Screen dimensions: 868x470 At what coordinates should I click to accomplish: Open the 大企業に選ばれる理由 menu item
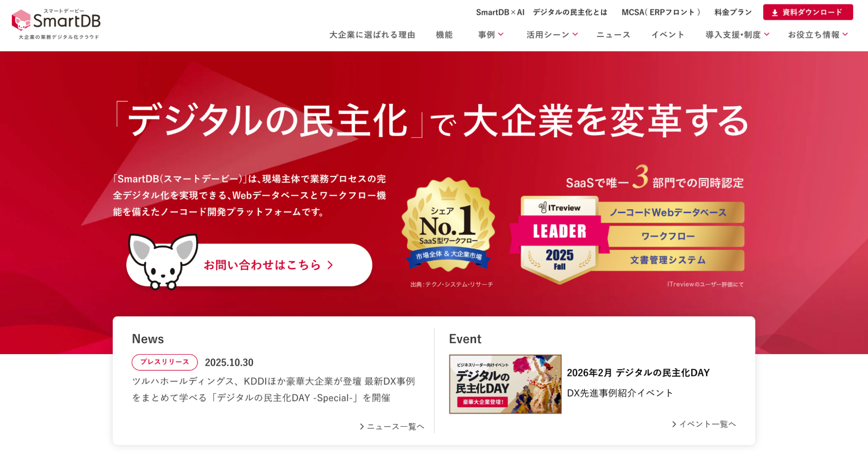(372, 35)
